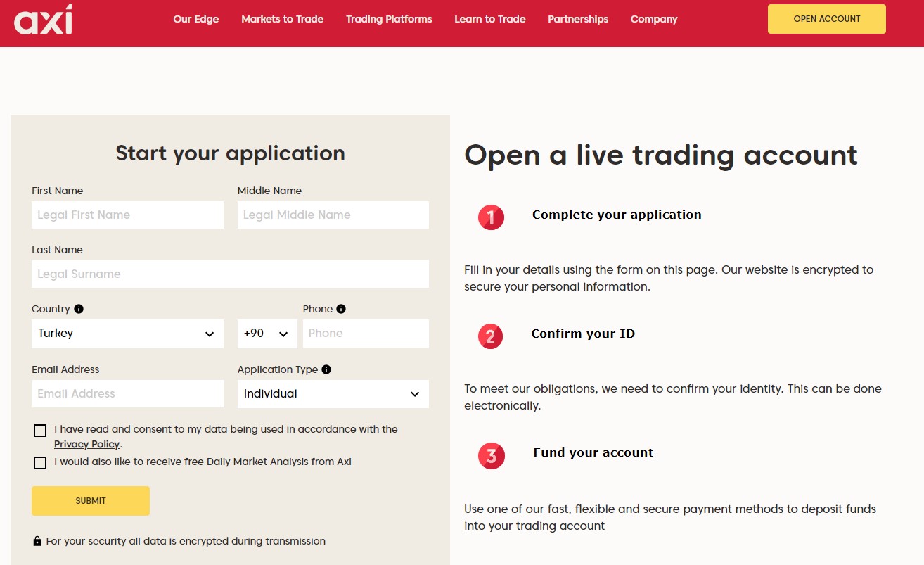Click the Axi logo
This screenshot has width=924, height=565.
(x=43, y=19)
